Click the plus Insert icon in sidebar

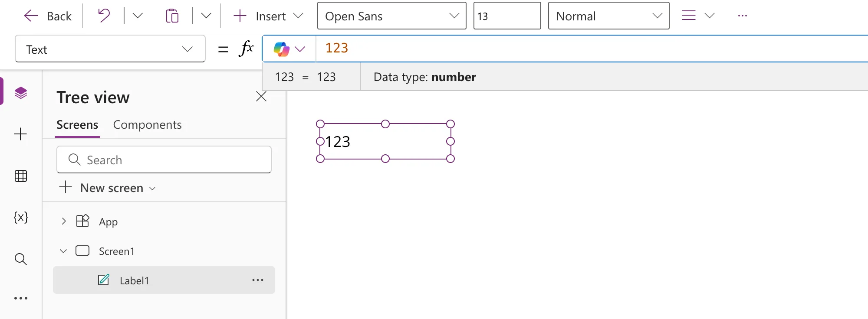click(x=21, y=134)
